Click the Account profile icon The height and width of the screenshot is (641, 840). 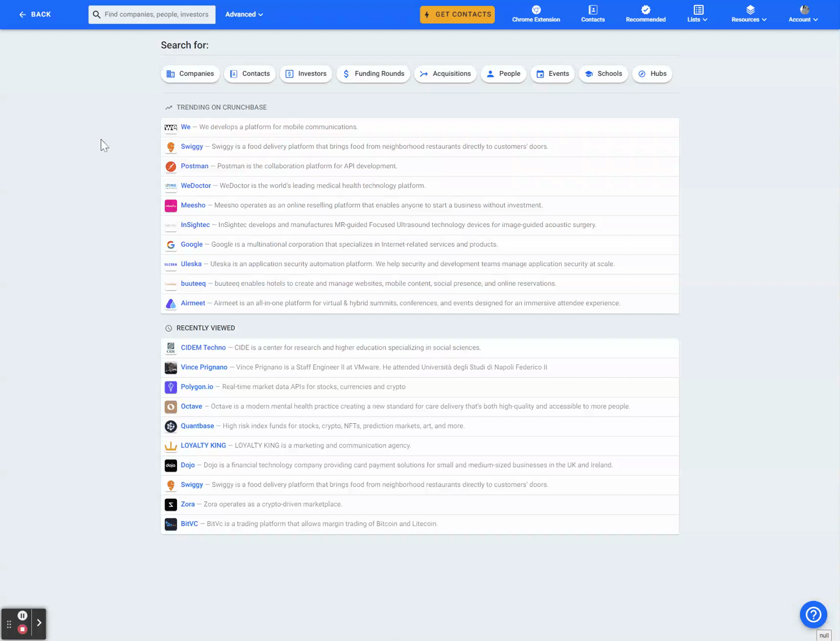point(803,10)
